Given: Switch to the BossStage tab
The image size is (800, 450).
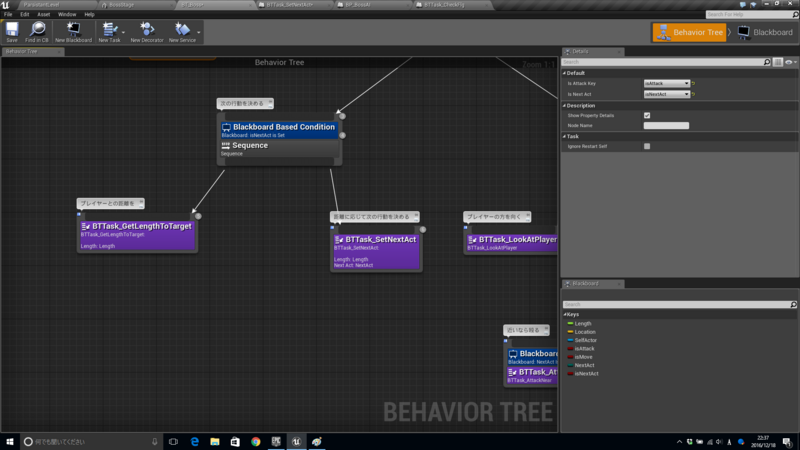Looking at the screenshot, I should pyautogui.click(x=135, y=5).
